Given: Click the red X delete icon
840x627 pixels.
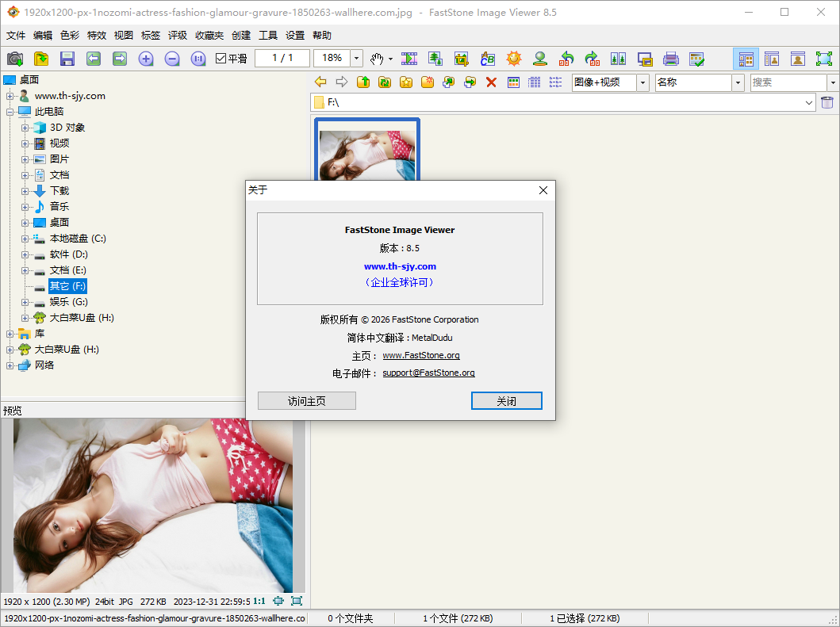Looking at the screenshot, I should coord(491,82).
